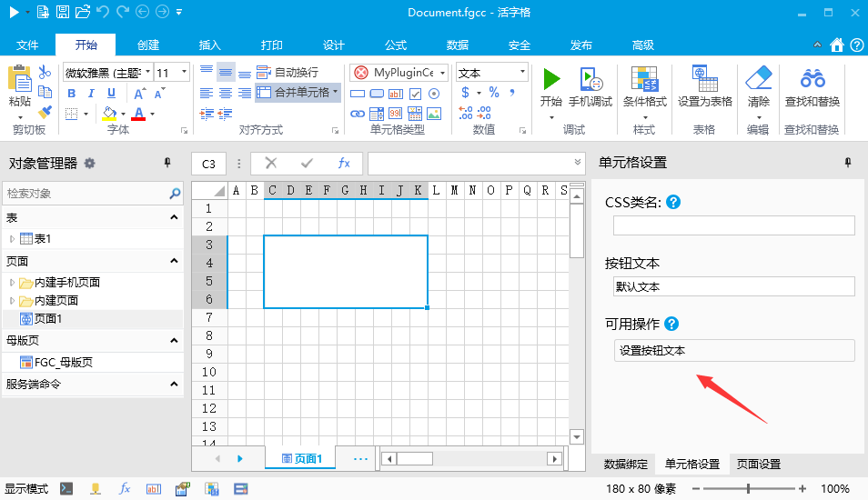Toggle middle vertical alignment
This screenshot has width=868, height=500.
tap(226, 73)
